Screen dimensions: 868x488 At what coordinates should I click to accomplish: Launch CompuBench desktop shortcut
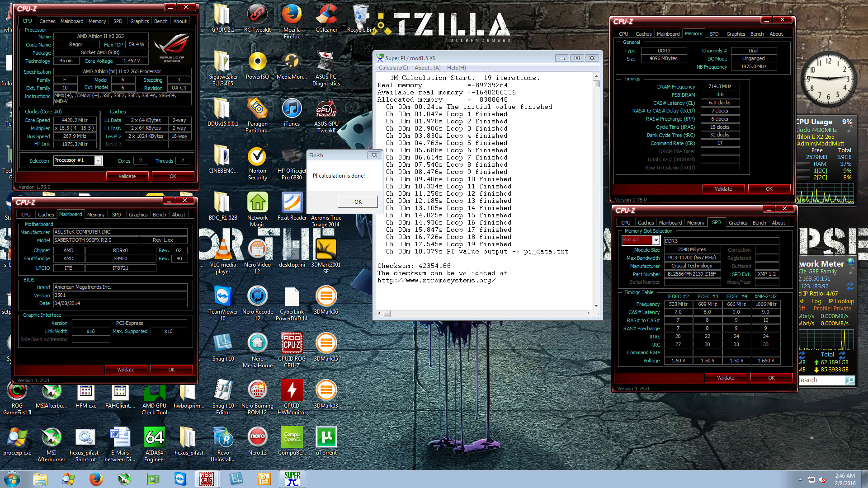(x=292, y=441)
